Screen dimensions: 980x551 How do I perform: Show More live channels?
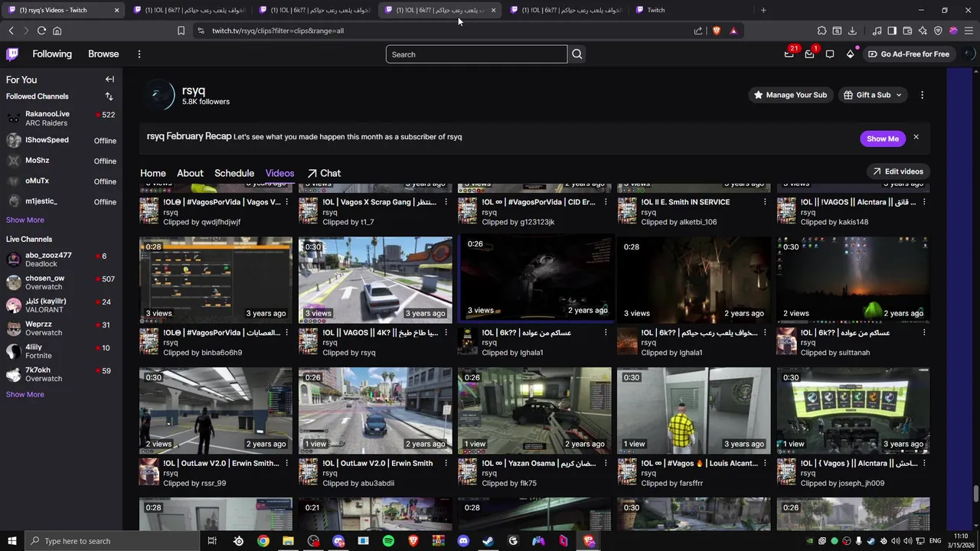25,394
